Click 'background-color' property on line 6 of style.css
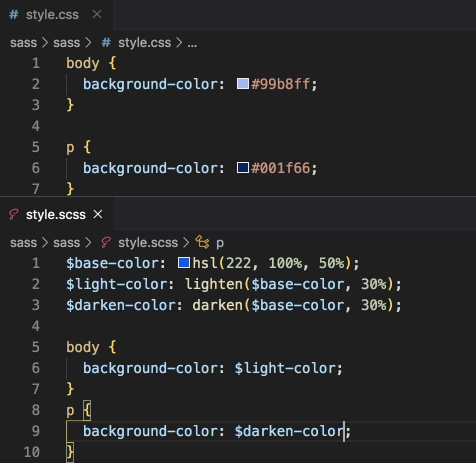This screenshot has height=463, width=476. point(150,169)
